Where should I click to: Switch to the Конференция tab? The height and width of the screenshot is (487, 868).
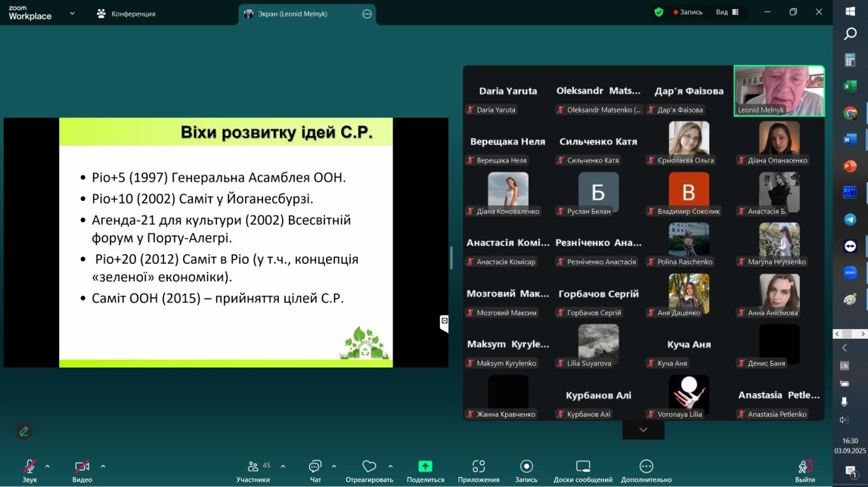tap(126, 14)
